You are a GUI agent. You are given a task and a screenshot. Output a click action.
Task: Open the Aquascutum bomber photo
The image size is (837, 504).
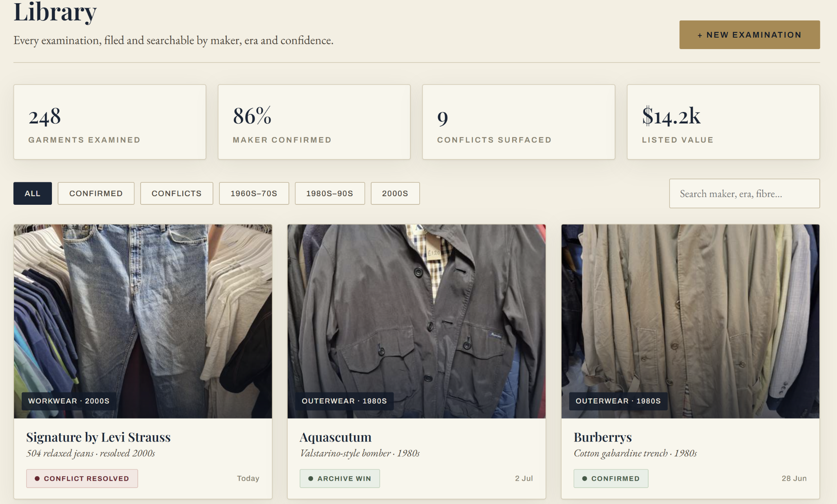tap(416, 321)
